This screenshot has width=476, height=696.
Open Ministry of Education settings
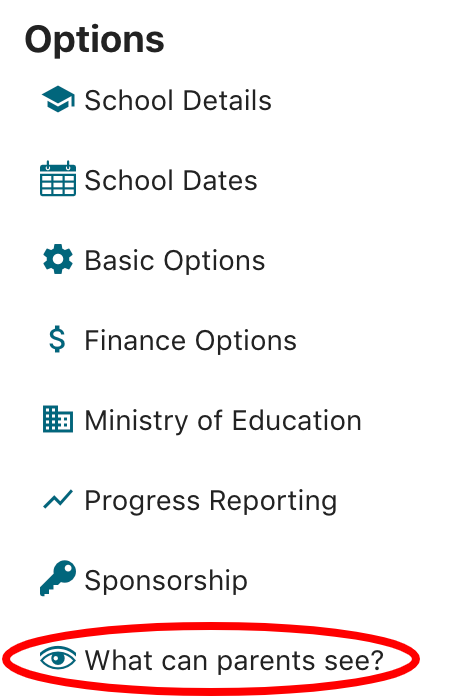pos(202,420)
